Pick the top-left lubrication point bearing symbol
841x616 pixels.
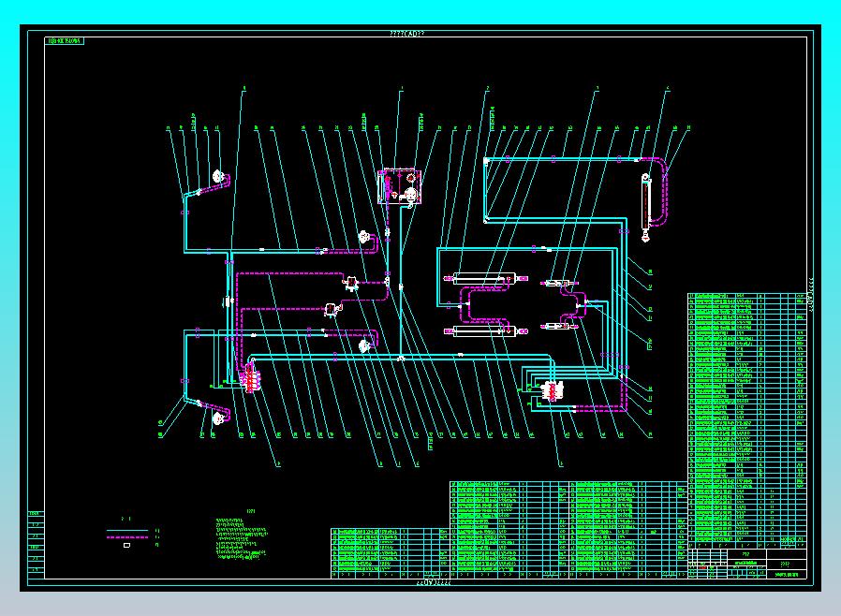point(218,176)
